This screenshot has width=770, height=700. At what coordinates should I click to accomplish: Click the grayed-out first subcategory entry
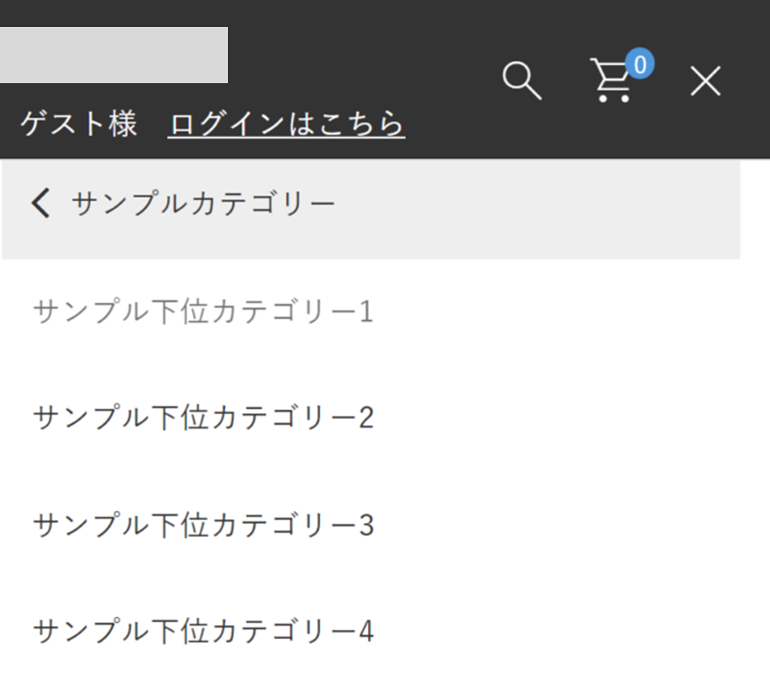tap(203, 312)
